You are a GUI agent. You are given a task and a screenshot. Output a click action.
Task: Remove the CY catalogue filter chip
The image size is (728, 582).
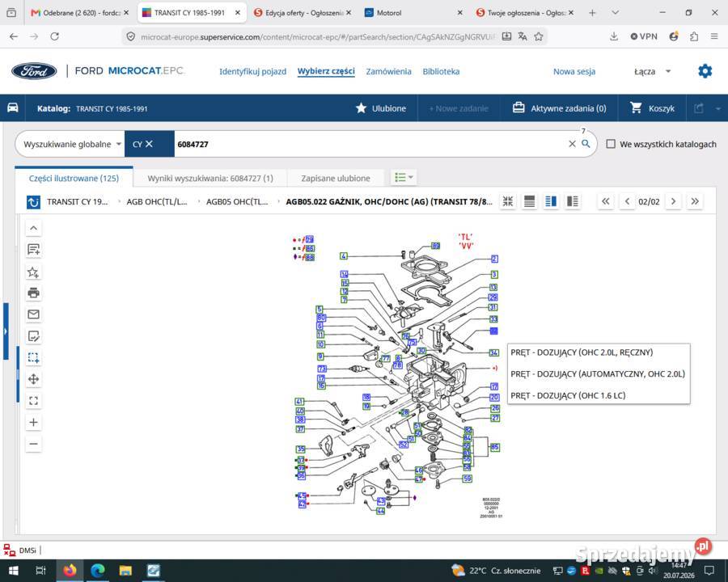tap(149, 144)
